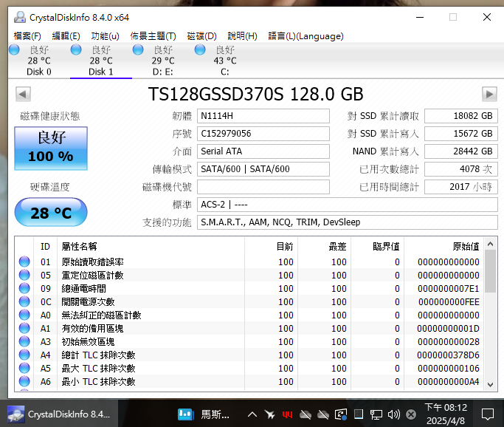The image size is (504, 427).
Task: Click the CrystalDiskInfo taskbar button
Action: [x=59, y=414]
